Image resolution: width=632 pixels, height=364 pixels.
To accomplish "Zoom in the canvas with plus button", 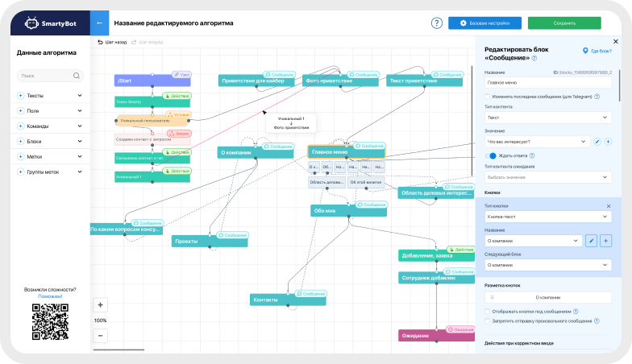I will click(x=100, y=304).
